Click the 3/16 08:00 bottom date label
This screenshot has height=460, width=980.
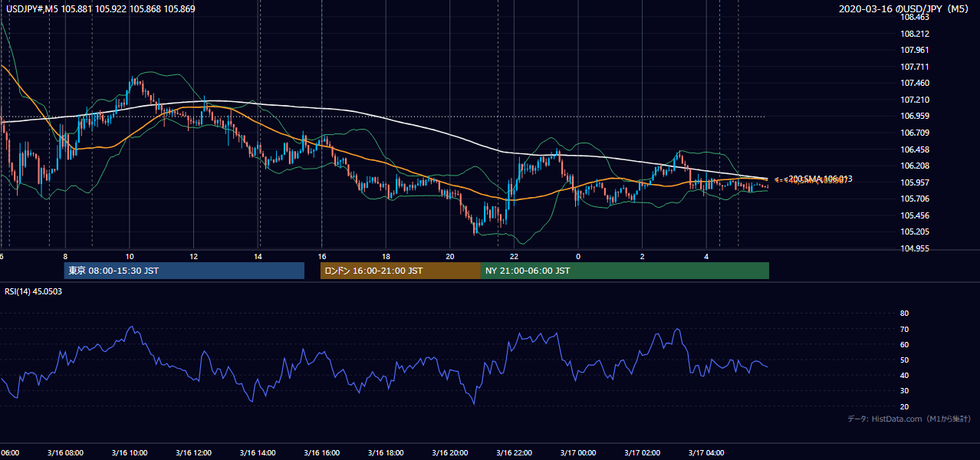pyautogui.click(x=65, y=452)
